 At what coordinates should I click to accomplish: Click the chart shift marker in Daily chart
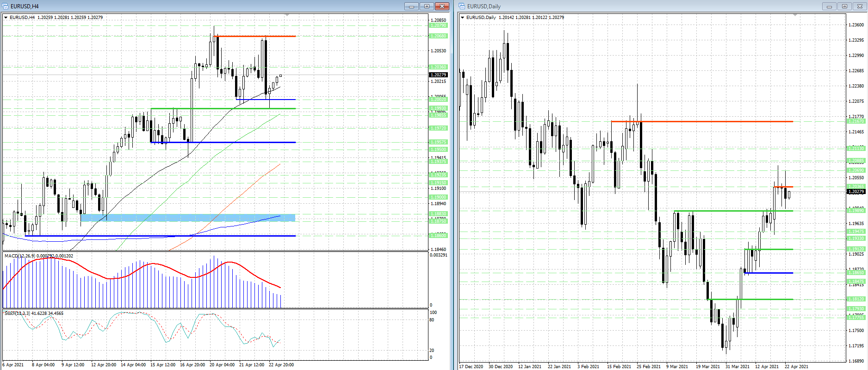[x=795, y=15]
